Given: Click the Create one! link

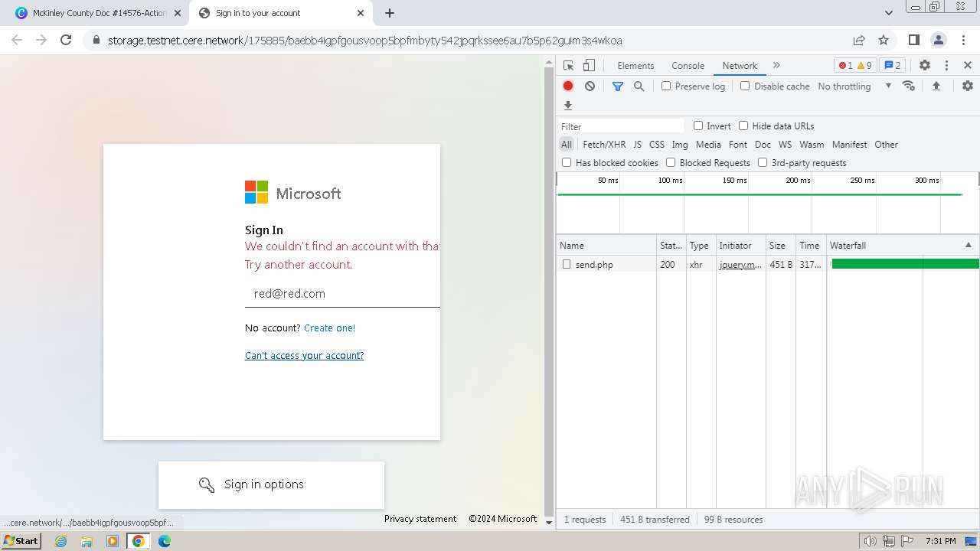Looking at the screenshot, I should [329, 328].
